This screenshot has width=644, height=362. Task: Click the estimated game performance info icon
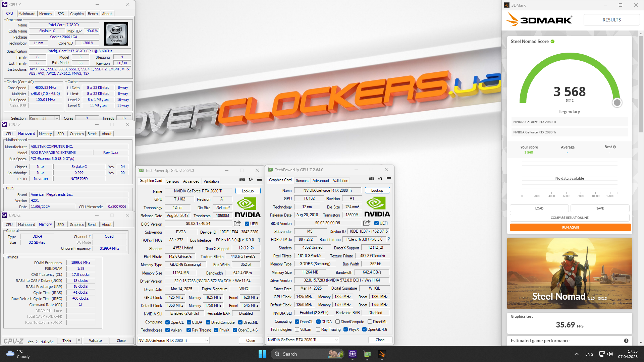(626, 341)
